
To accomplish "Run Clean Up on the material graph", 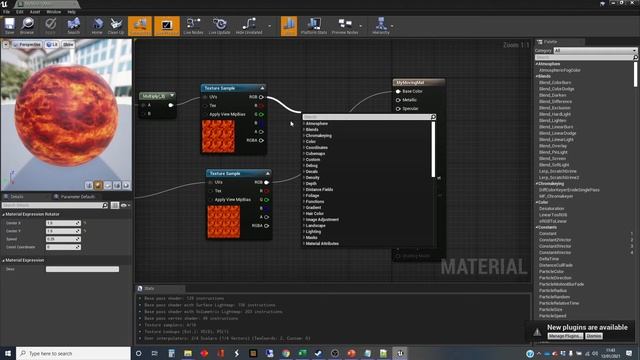I will tap(116, 26).
